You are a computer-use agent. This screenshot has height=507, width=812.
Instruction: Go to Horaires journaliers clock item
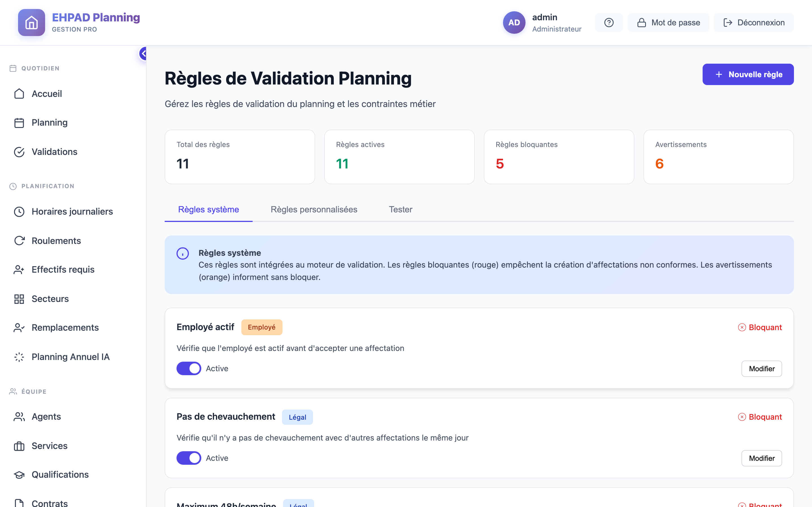(x=73, y=212)
